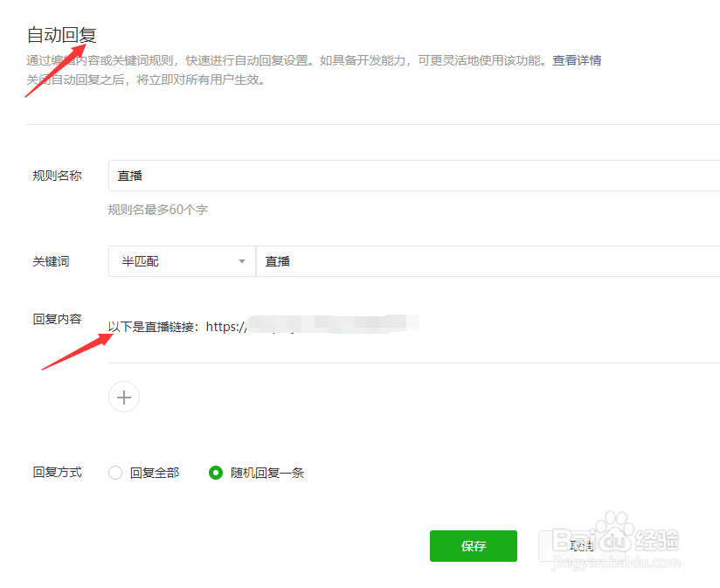Enable the 随机回复一条 reply mode

point(215,472)
